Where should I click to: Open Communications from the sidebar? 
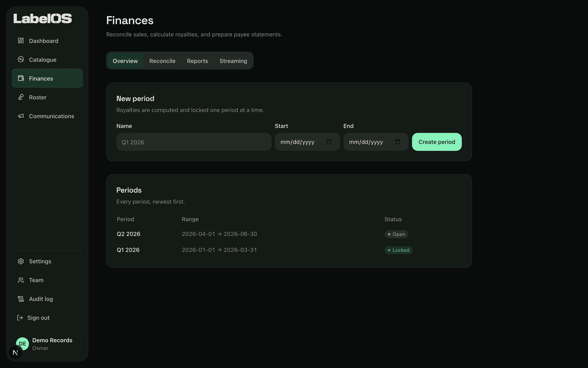tap(47, 116)
